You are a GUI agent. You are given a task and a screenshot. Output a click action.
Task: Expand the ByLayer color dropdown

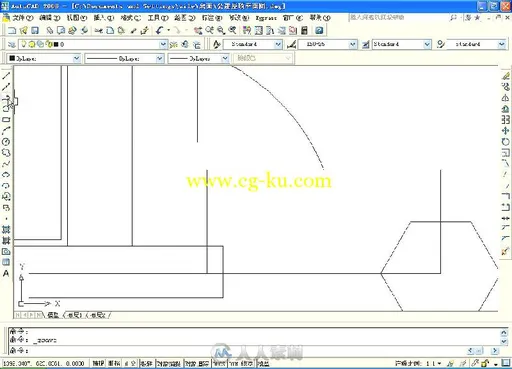pos(76,58)
